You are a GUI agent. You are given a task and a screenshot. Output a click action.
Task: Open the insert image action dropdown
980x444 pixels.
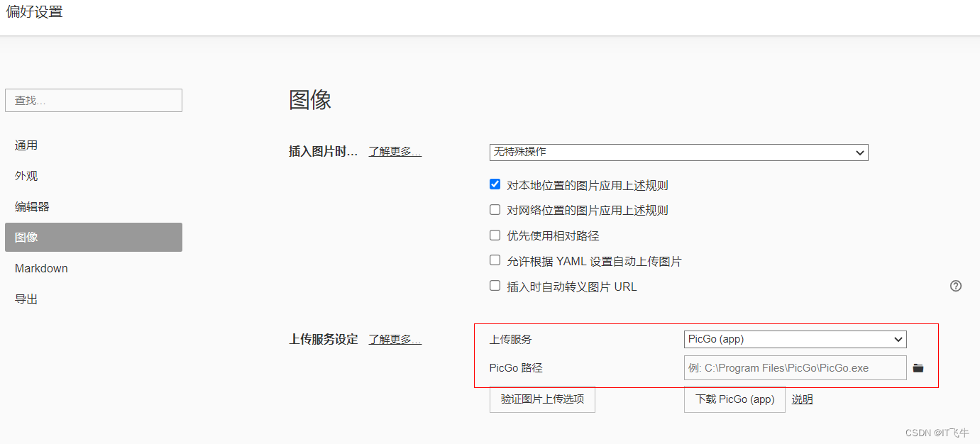(x=678, y=152)
